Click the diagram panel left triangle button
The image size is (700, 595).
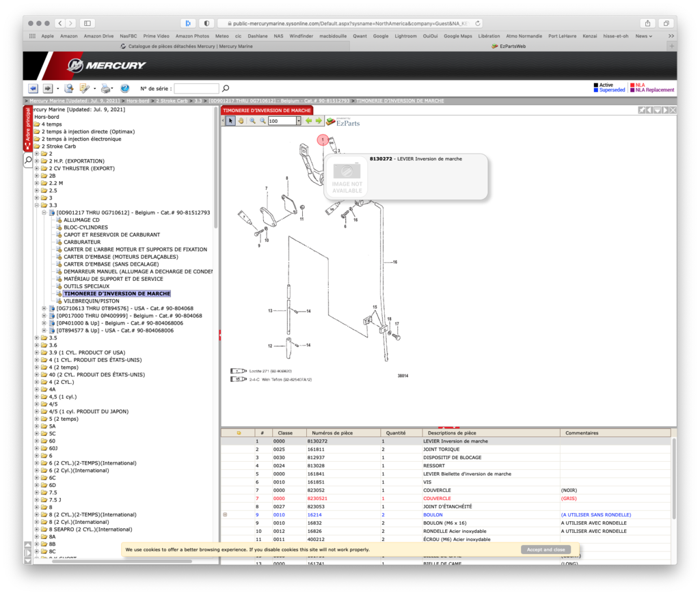pyautogui.click(x=649, y=110)
